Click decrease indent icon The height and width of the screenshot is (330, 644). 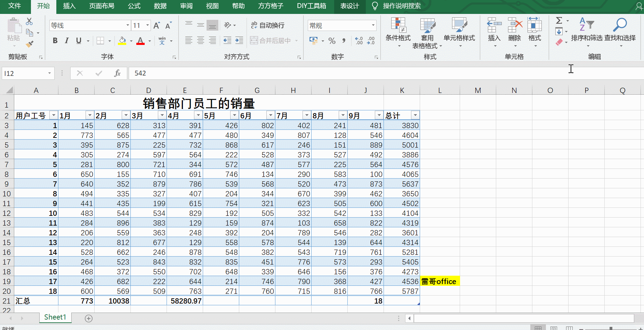click(227, 40)
